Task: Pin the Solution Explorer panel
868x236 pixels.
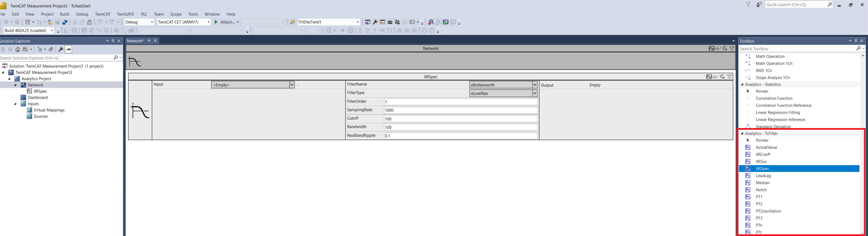Action: pyautogui.click(x=113, y=41)
